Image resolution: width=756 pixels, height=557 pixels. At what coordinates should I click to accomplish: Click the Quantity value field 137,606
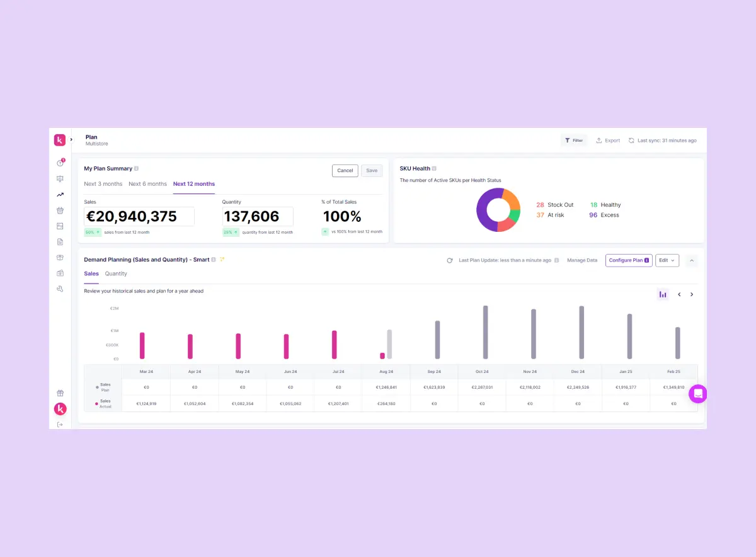coord(258,217)
